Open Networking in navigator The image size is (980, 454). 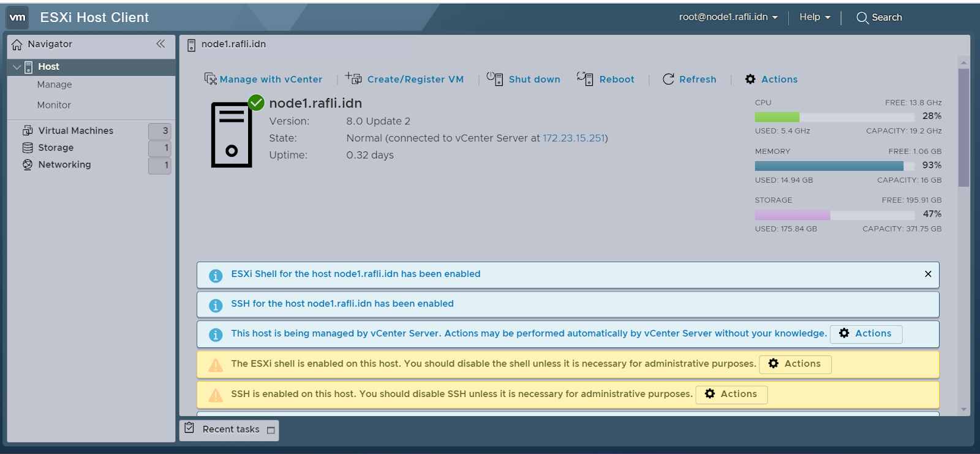tap(64, 165)
